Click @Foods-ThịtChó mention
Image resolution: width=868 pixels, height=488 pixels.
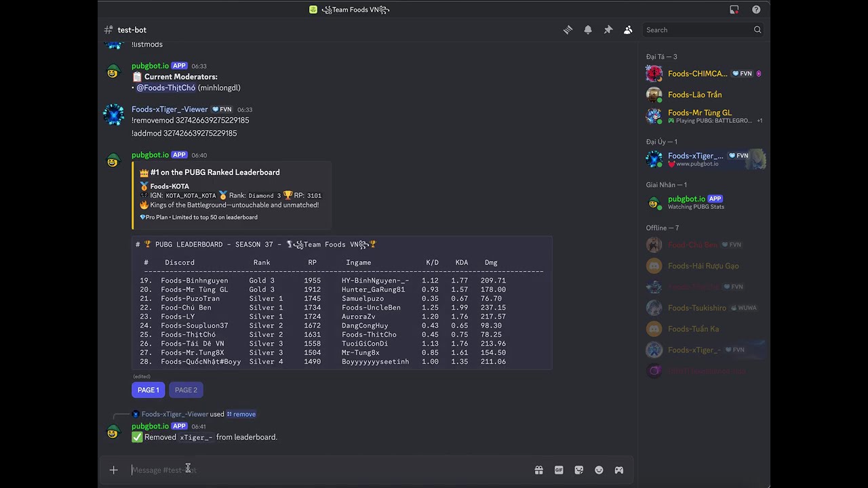click(x=166, y=87)
